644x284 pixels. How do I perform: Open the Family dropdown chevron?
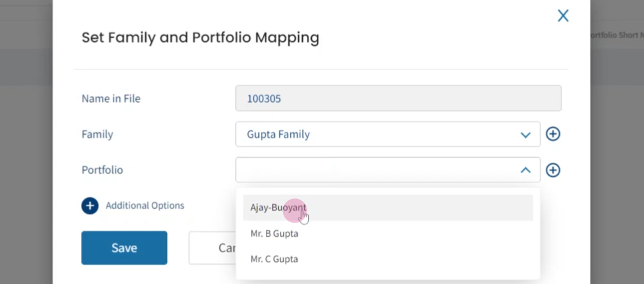click(525, 135)
